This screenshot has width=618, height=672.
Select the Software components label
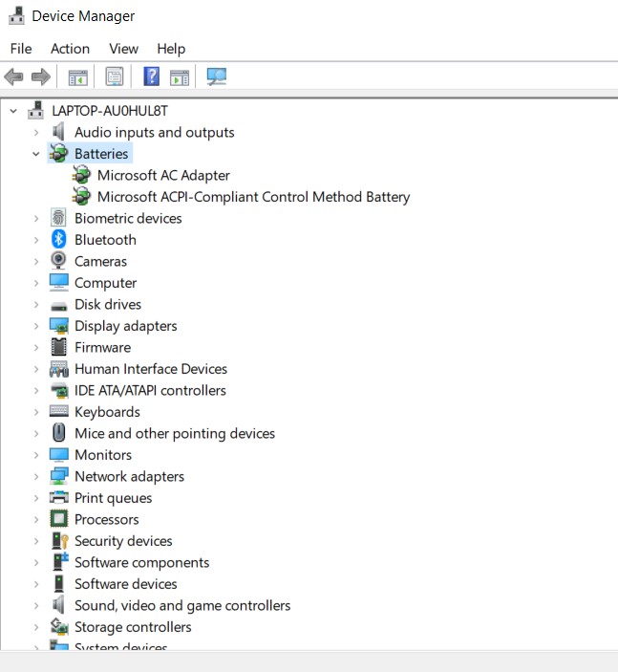click(x=141, y=562)
